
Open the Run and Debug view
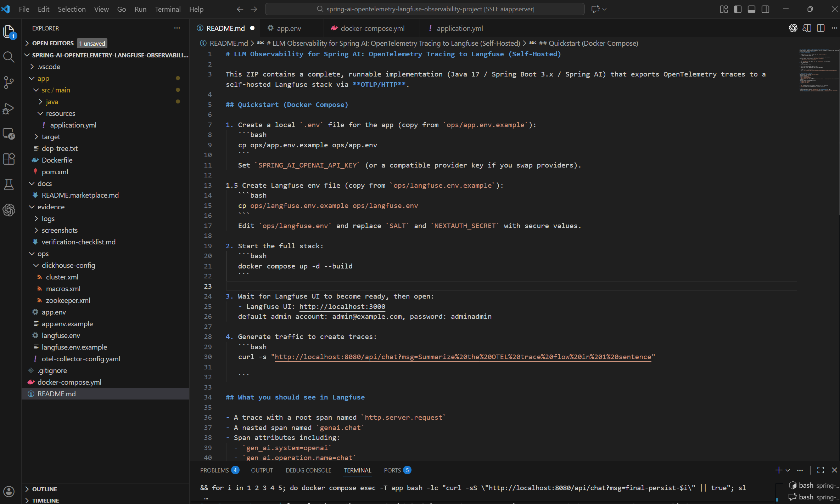tap(9, 109)
